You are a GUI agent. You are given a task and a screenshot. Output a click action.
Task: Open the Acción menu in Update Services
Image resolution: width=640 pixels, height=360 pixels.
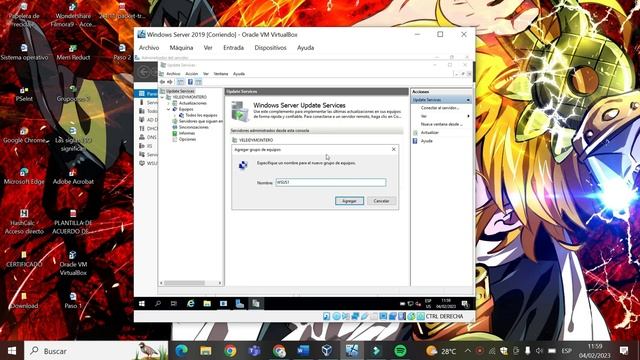191,74
